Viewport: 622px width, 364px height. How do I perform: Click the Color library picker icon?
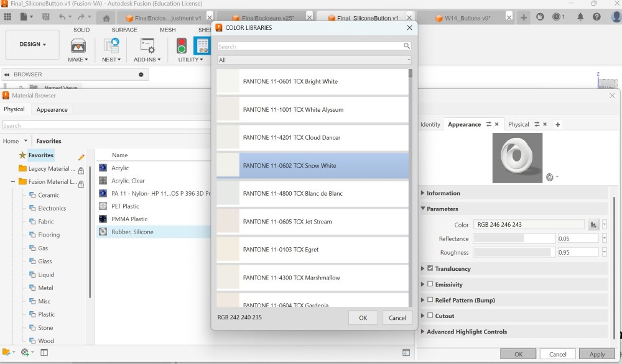click(593, 225)
